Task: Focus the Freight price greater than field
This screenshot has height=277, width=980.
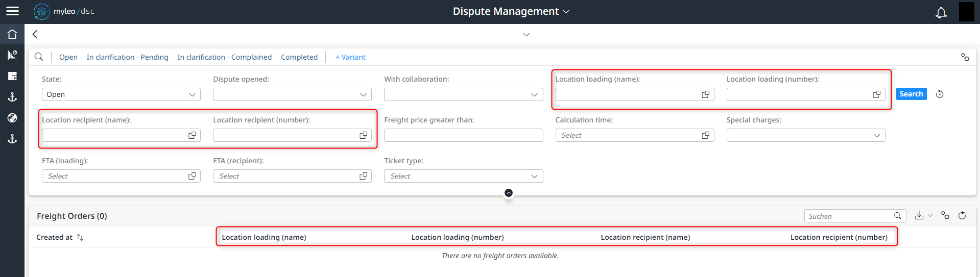Action: [463, 135]
